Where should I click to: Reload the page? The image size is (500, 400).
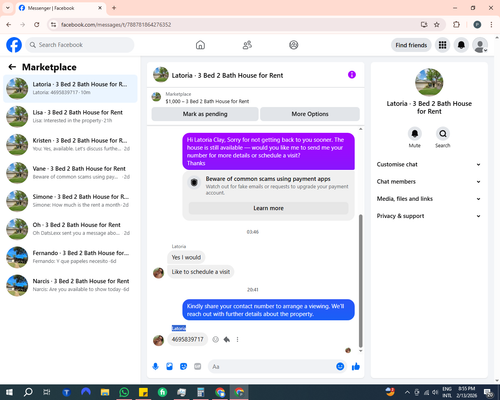tap(37, 25)
